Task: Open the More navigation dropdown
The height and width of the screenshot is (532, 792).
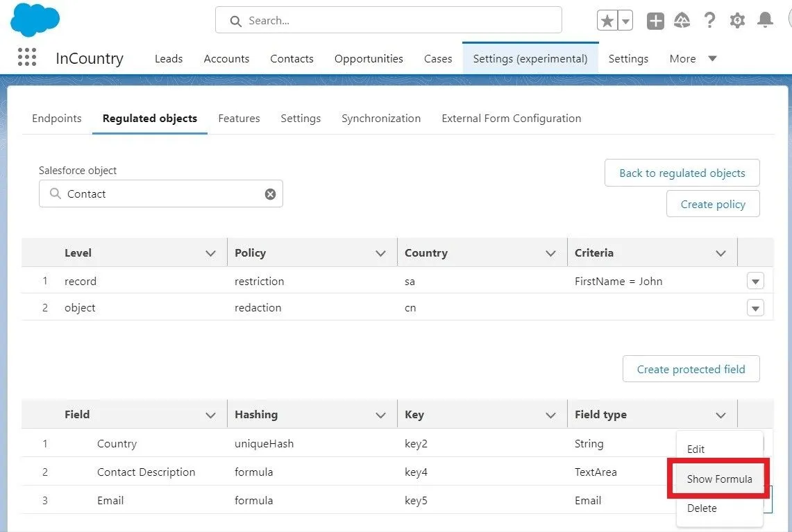Action: [x=693, y=59]
